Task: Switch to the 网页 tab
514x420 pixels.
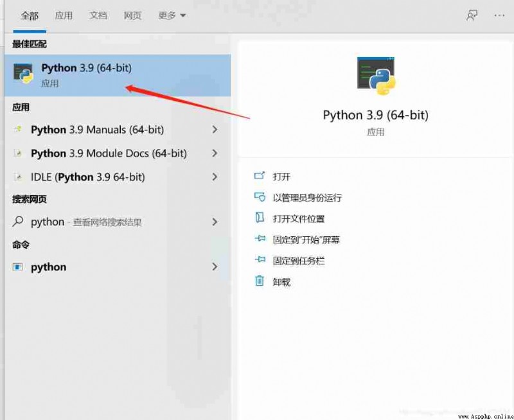Action: pos(132,15)
